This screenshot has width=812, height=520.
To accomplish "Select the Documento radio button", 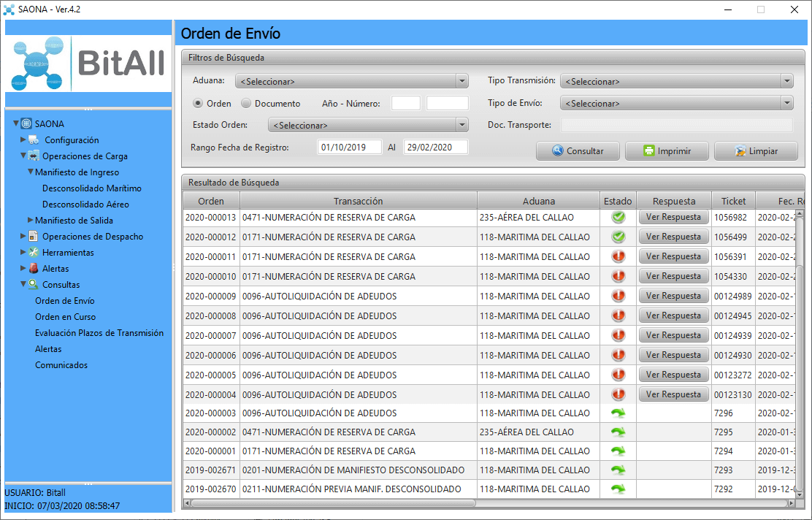I will tap(246, 104).
